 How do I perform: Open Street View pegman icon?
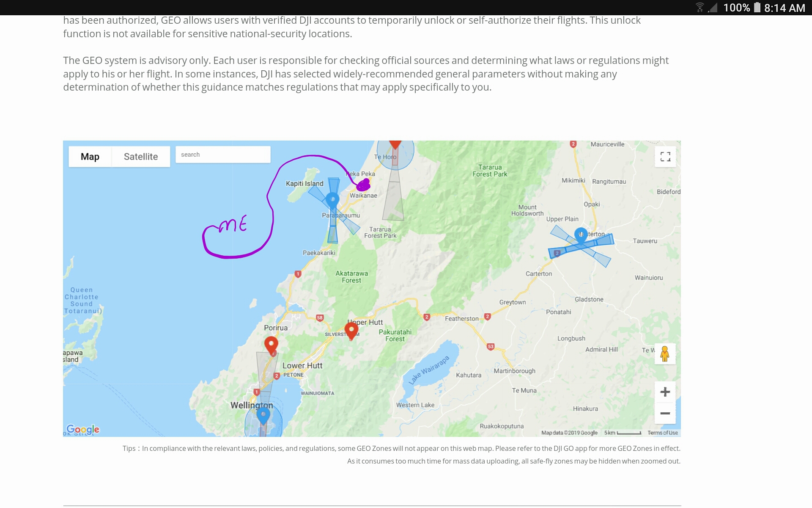coord(665,354)
